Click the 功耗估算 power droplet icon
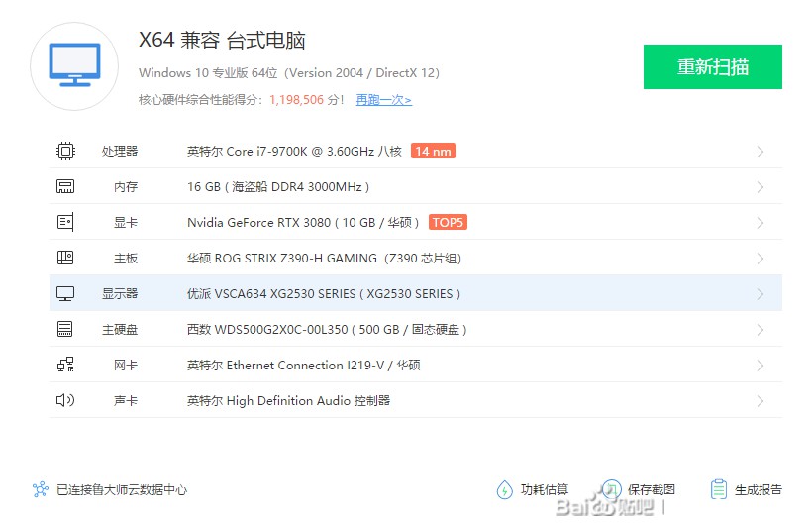 [504, 489]
